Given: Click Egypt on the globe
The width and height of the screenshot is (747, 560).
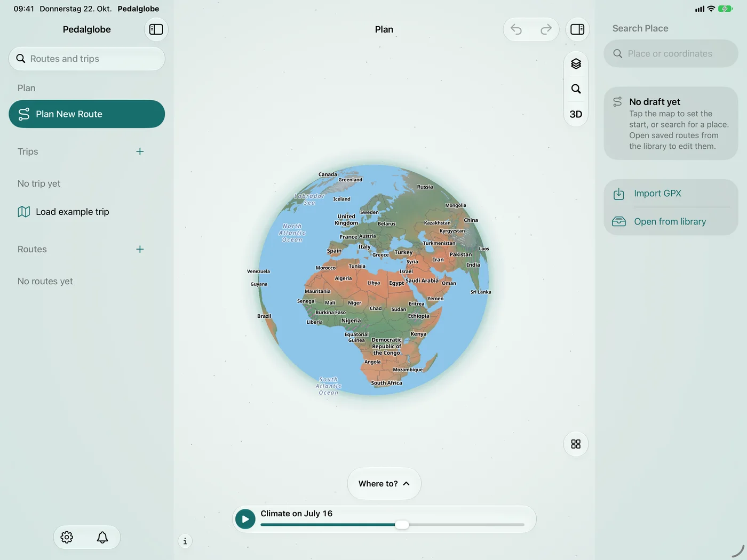Looking at the screenshot, I should click(396, 283).
